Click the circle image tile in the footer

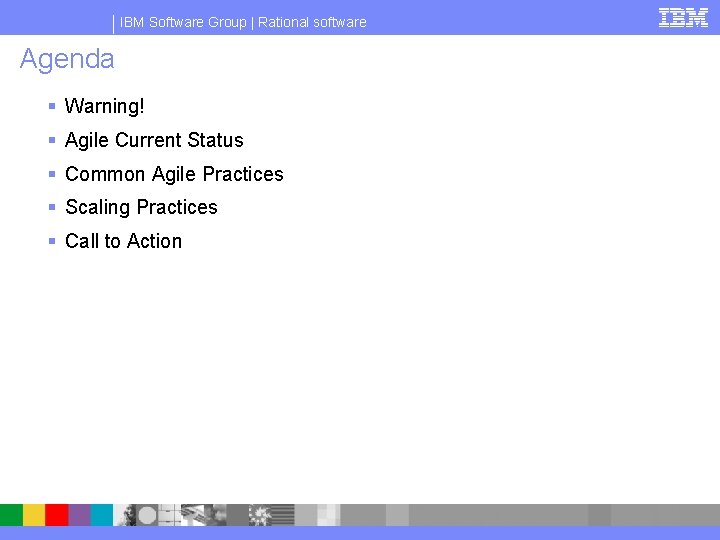pyautogui.click(x=147, y=515)
